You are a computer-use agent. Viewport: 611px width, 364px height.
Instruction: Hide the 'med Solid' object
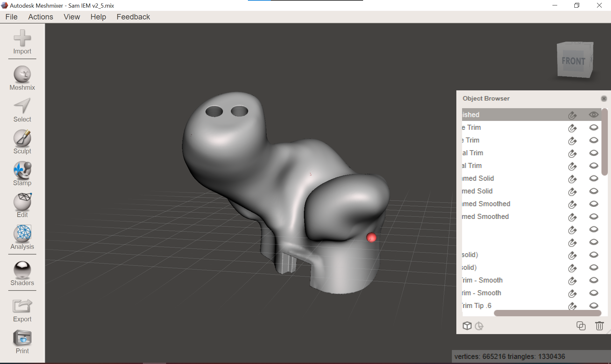click(x=593, y=191)
